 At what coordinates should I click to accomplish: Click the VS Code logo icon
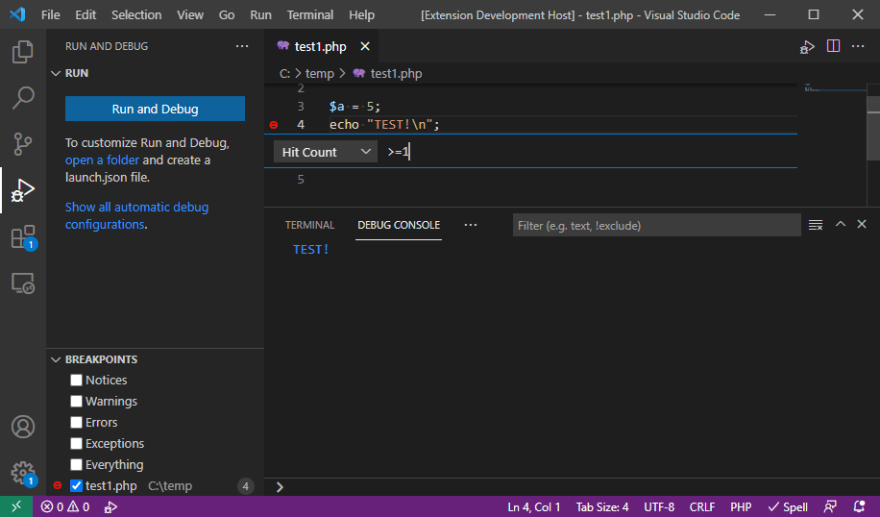tap(17, 15)
